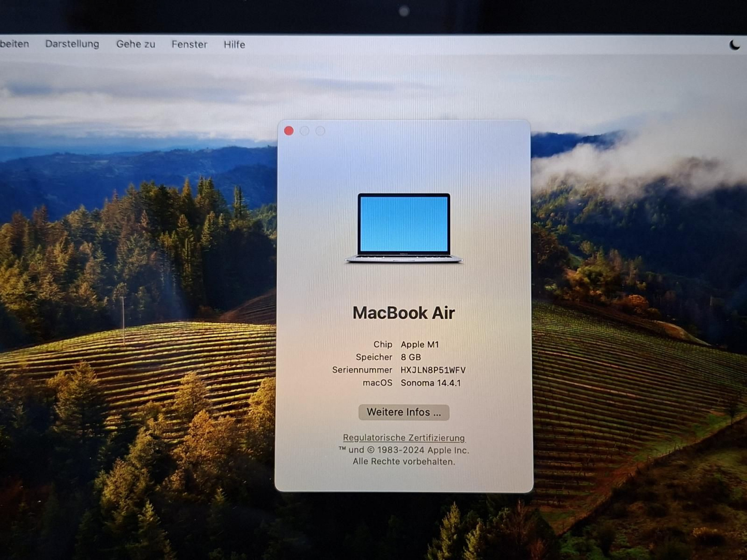Viewport: 747px width, 560px height.
Task: Click the Apple M1 chip value
Action: click(x=420, y=345)
